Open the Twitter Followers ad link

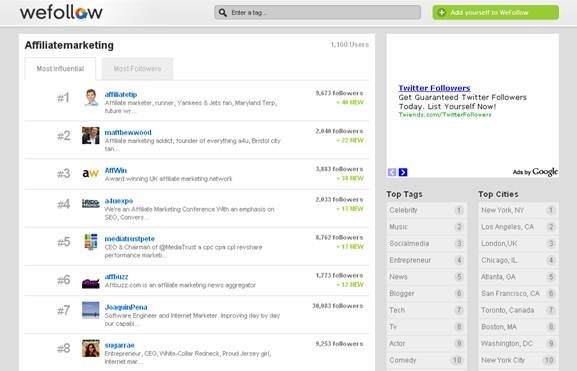[434, 88]
